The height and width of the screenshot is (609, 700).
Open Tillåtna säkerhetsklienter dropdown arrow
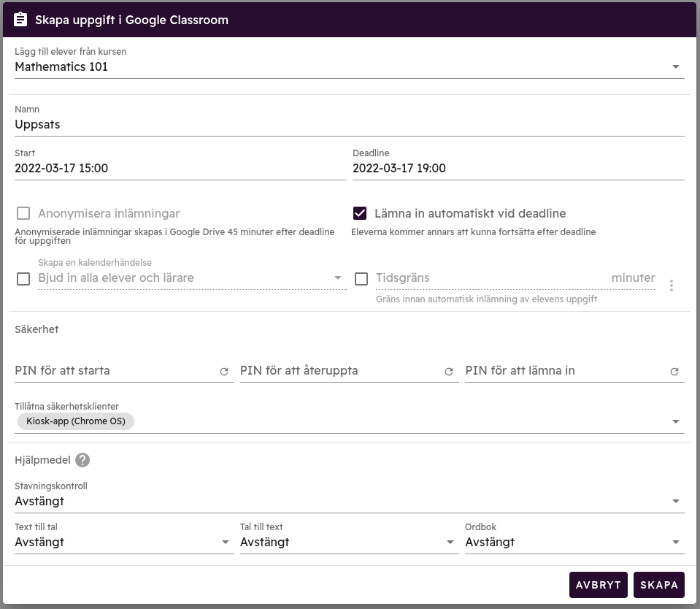coord(676,421)
